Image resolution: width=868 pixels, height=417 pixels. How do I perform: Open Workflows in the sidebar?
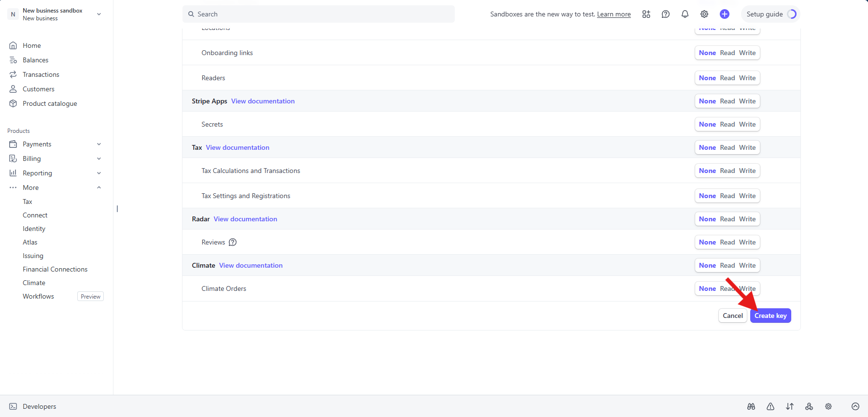point(38,296)
